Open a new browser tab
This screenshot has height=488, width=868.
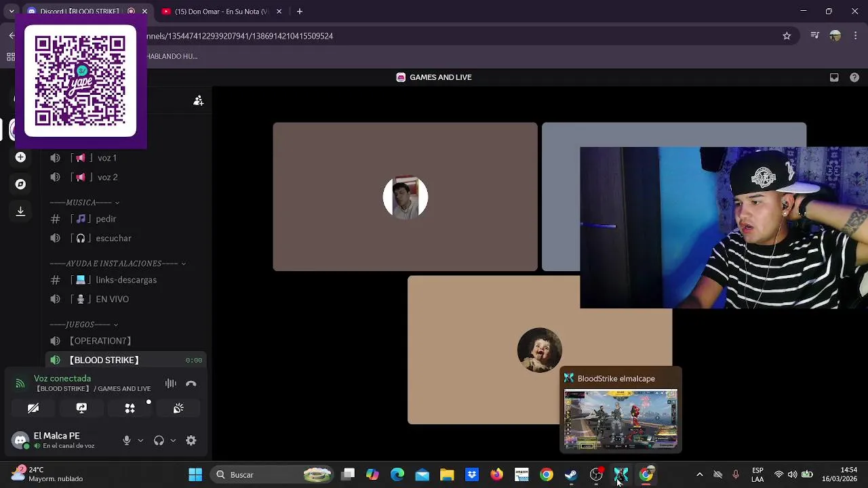299,12
